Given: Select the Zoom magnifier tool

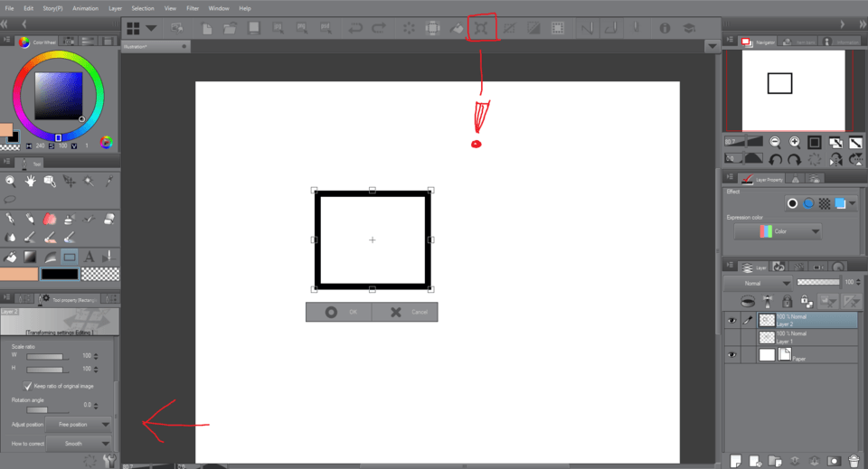Looking at the screenshot, I should (10, 181).
